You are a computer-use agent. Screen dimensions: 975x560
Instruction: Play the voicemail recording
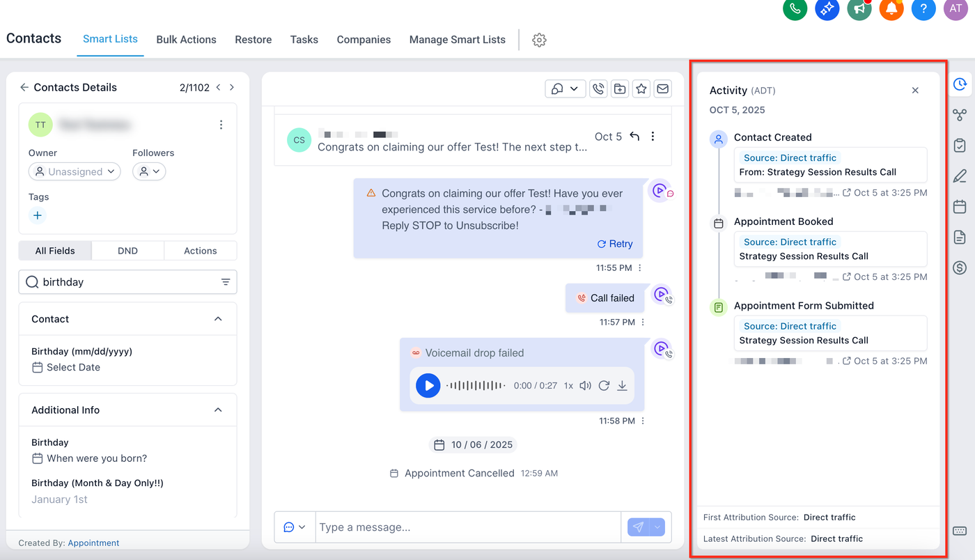coord(428,385)
